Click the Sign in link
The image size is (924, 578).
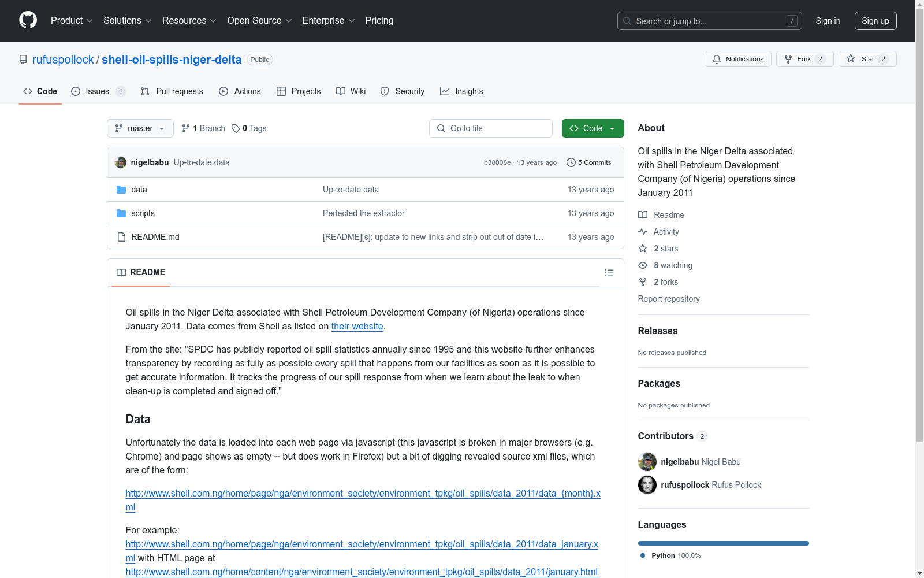828,21
